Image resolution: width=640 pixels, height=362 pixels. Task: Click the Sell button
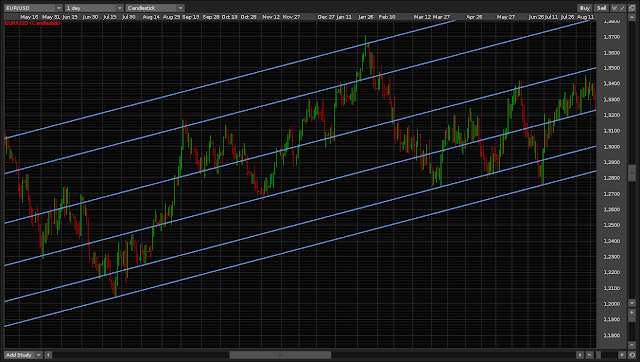click(x=601, y=8)
